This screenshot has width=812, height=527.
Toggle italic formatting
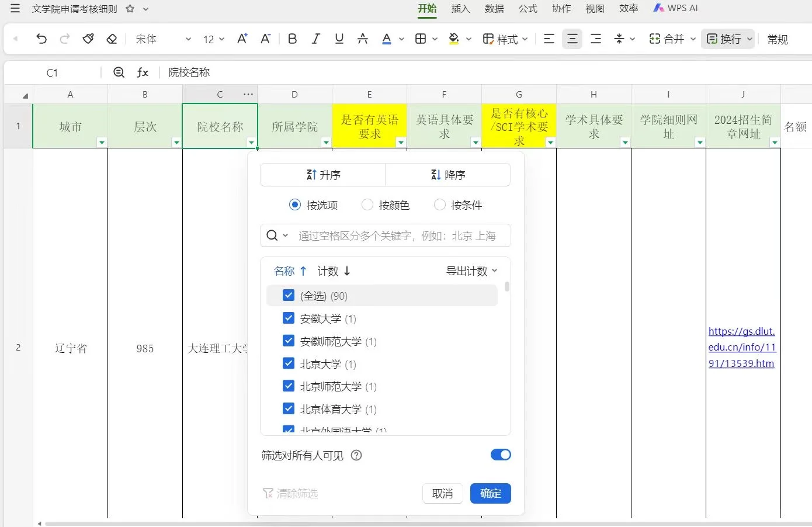click(316, 39)
